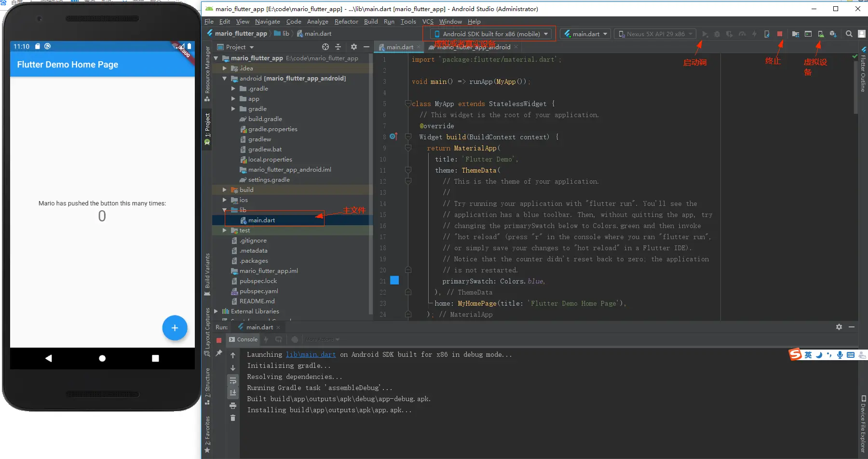868x459 pixels.
Task: Click the blue color swatch in editor gutter
Action: pyautogui.click(x=394, y=281)
